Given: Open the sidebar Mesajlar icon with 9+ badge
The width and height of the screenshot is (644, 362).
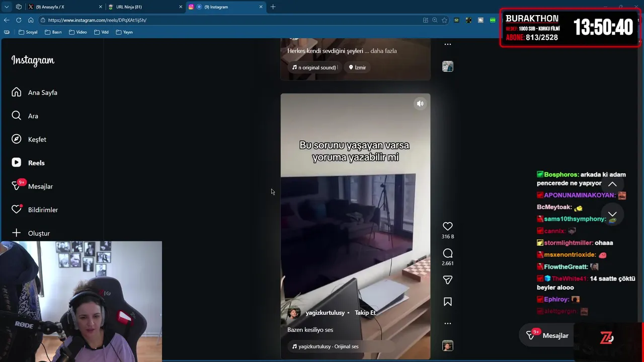Looking at the screenshot, I should coord(18,186).
